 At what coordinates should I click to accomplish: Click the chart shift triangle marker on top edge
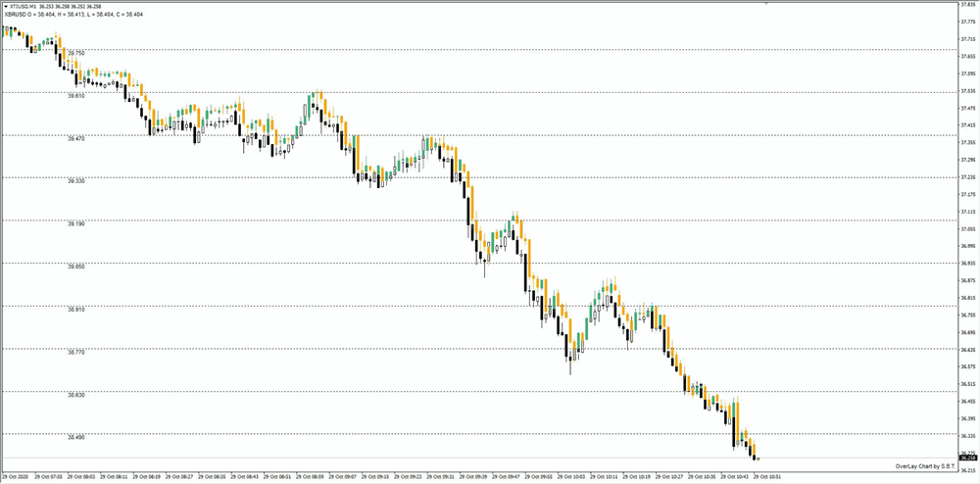[x=767, y=3]
